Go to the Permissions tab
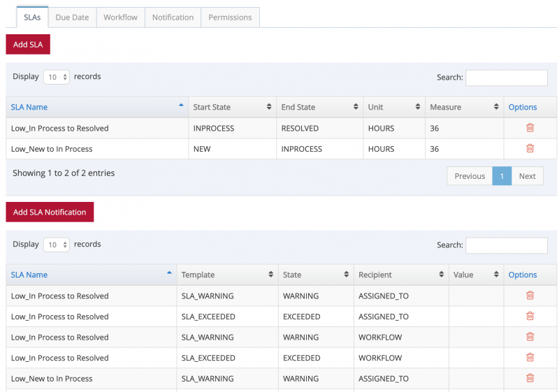Image resolution: width=559 pixels, height=392 pixels. pos(230,17)
